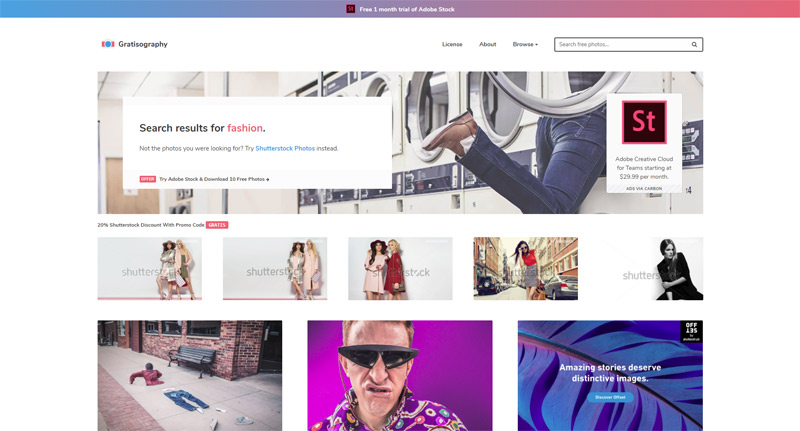This screenshot has height=431, width=800.
Task: Click the red OFFER badge
Action: click(x=147, y=179)
